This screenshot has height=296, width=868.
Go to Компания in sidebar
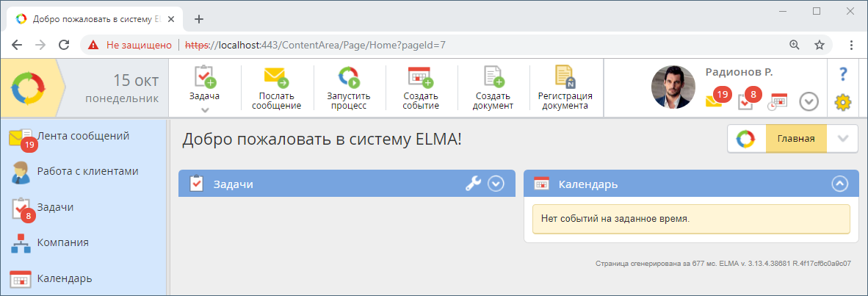tap(62, 242)
